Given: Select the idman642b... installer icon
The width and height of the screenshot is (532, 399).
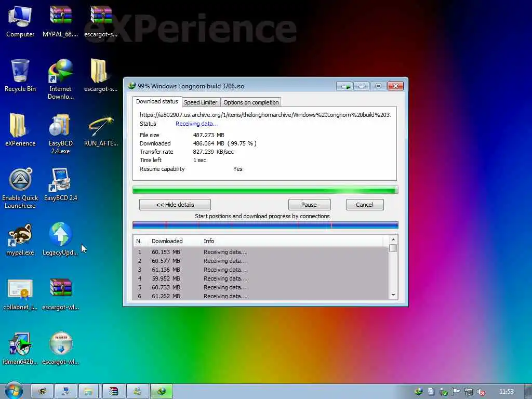Looking at the screenshot, I should [20, 349].
